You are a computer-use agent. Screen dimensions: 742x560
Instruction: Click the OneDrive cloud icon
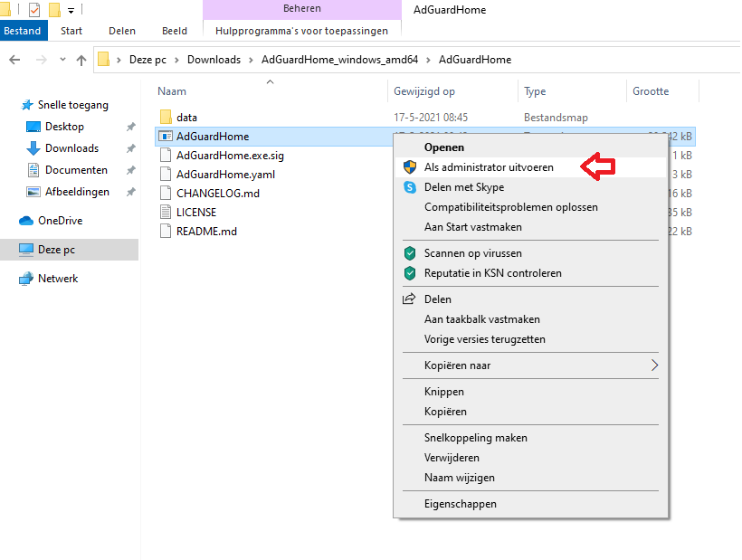tap(26, 221)
